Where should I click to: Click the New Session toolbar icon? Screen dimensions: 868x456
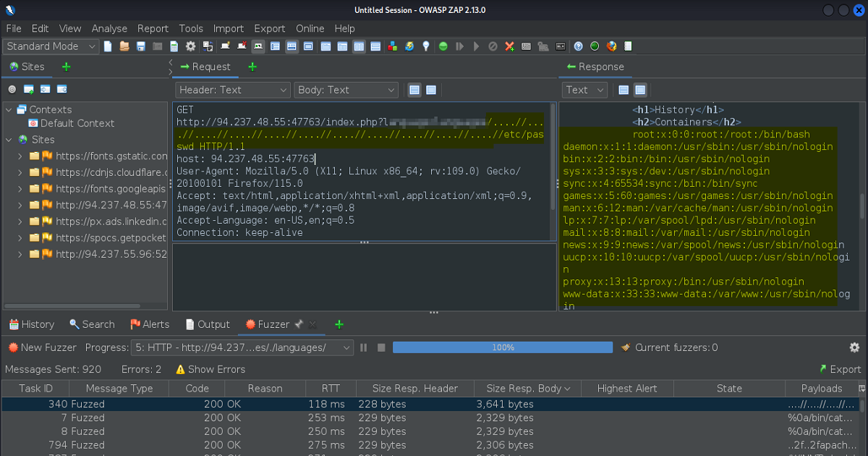click(108, 46)
